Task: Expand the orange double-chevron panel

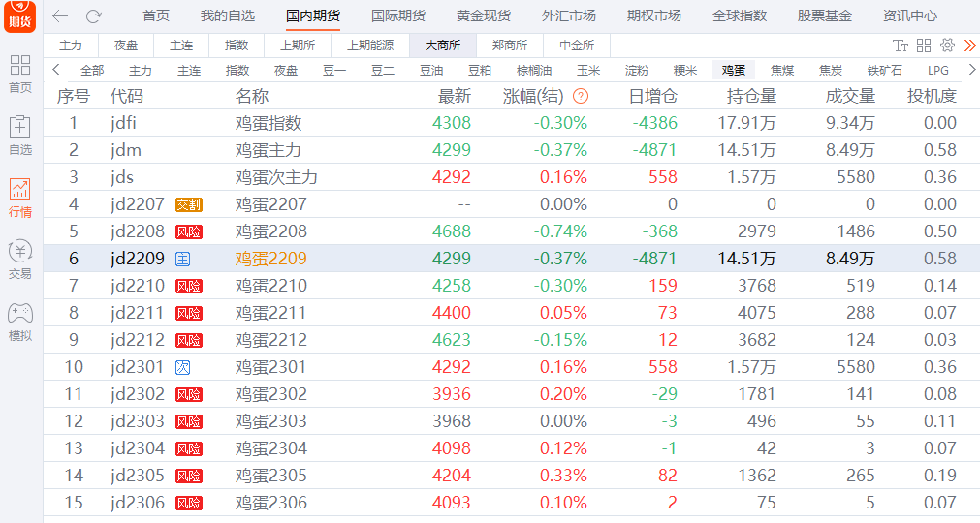Action: (x=969, y=46)
